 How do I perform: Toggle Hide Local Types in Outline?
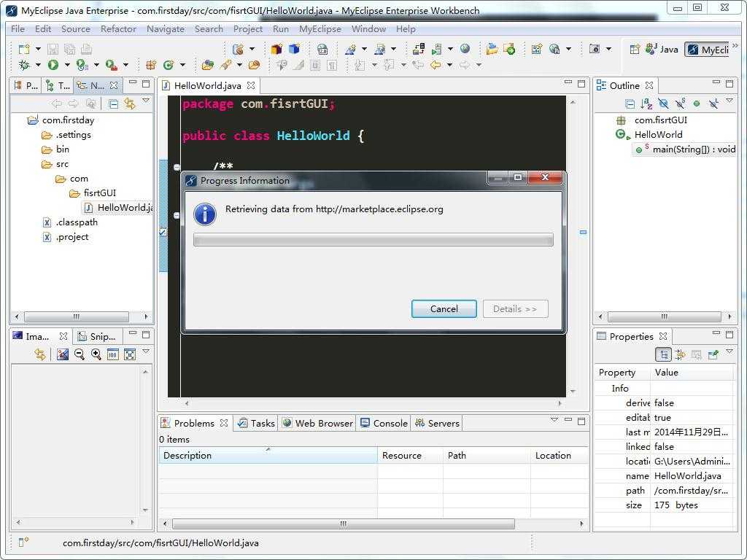[713, 104]
